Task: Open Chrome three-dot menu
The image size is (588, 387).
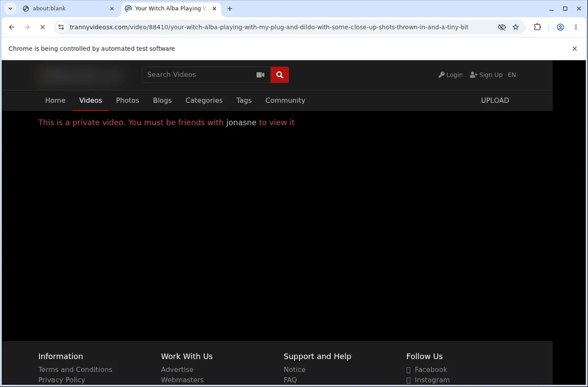Action: [x=575, y=27]
